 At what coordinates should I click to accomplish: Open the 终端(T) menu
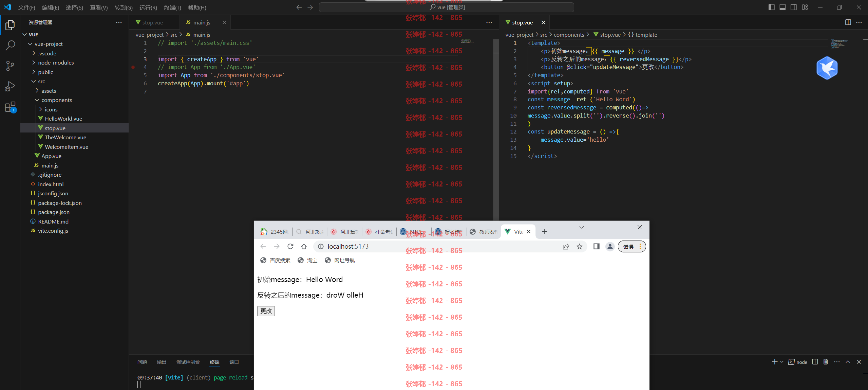pyautogui.click(x=172, y=7)
